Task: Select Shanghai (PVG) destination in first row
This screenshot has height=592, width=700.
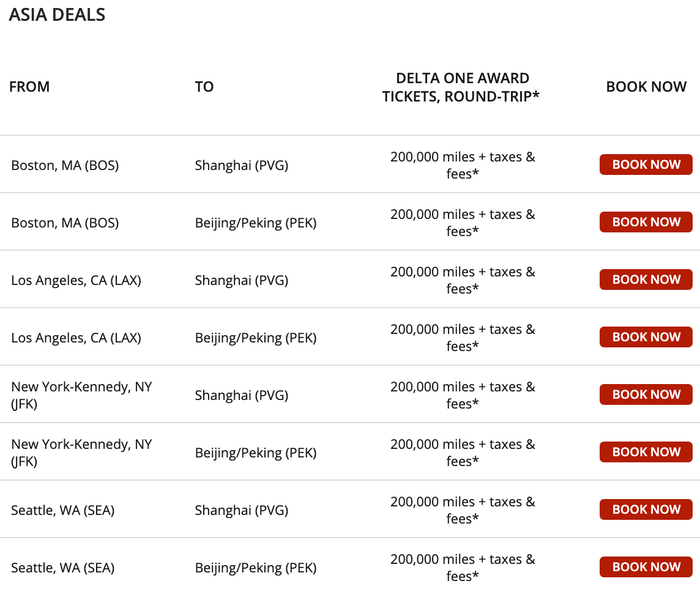Action: [x=241, y=165]
